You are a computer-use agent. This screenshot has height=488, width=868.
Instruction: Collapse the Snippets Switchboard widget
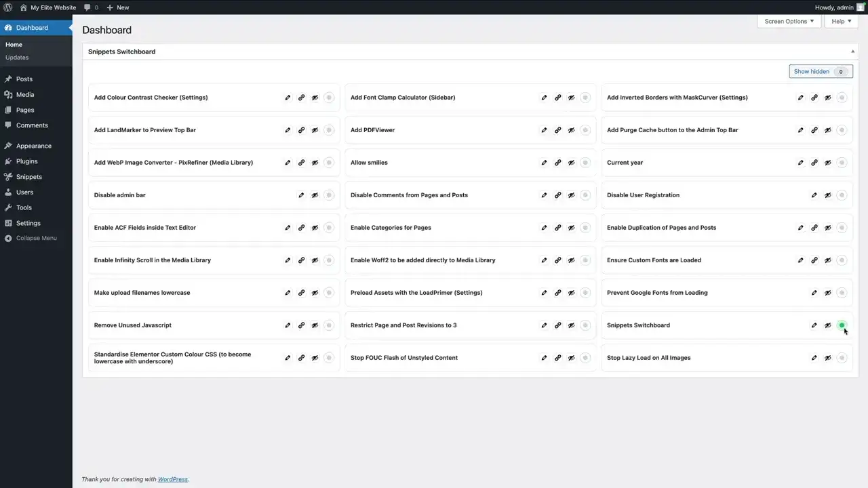[852, 51]
